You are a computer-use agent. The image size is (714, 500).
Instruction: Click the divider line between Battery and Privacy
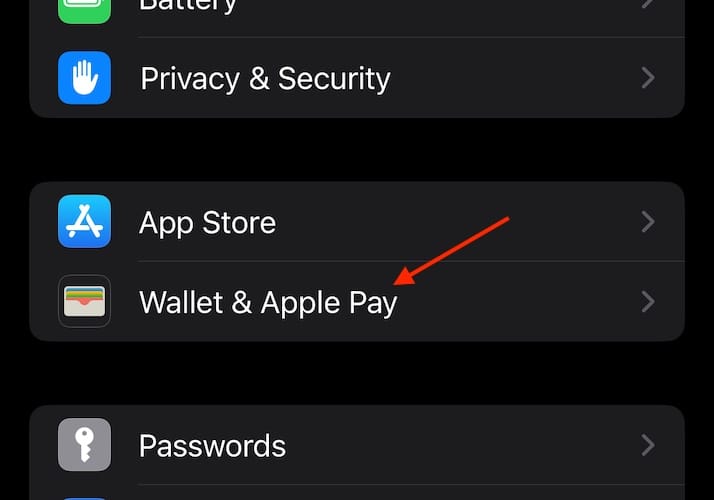[411, 37]
